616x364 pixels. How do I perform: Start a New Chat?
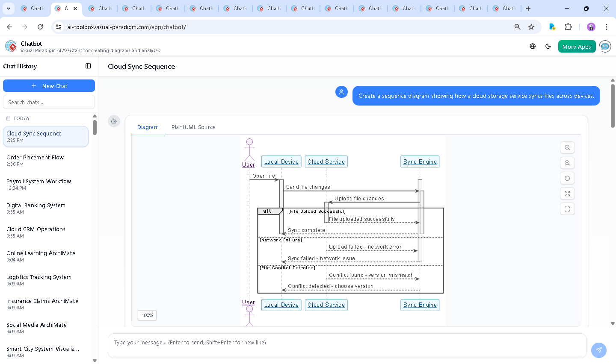pyautogui.click(x=49, y=86)
